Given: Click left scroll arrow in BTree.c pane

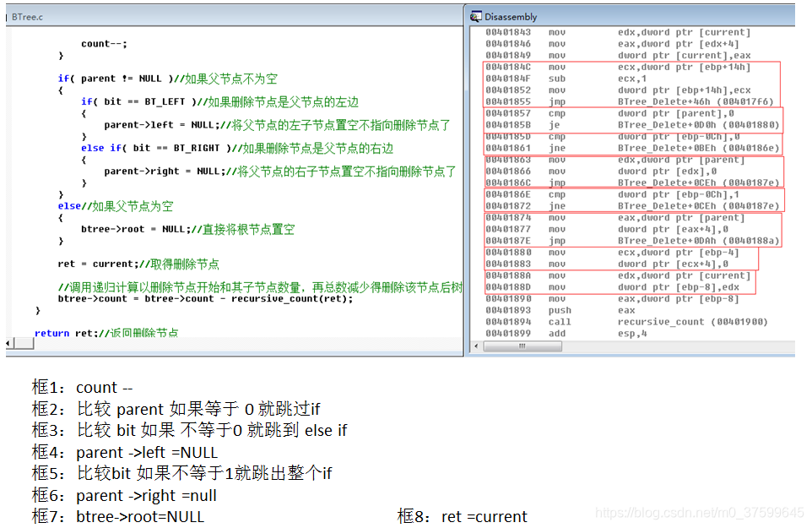Looking at the screenshot, I should (8, 343).
